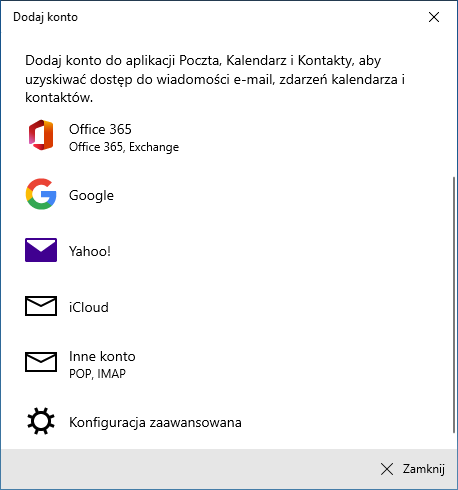Click the iCloud envelope icon
Image resolution: width=458 pixels, height=490 pixels.
(x=41, y=306)
